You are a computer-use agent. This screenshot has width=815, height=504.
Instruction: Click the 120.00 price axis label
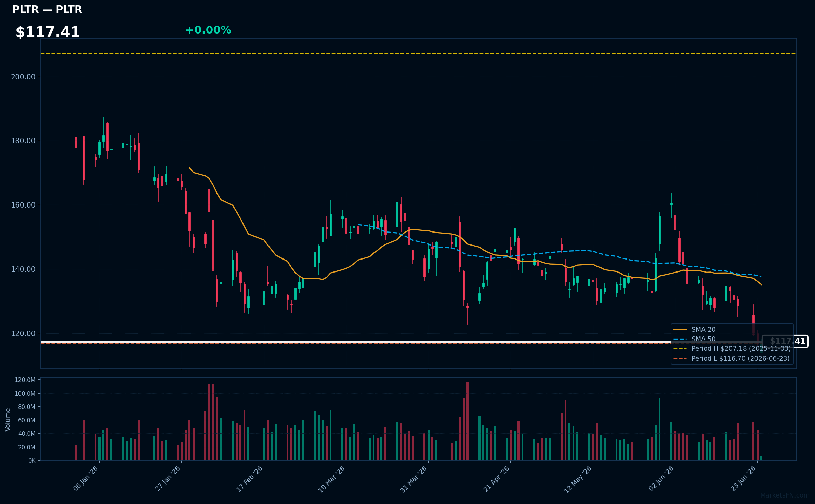click(x=23, y=333)
